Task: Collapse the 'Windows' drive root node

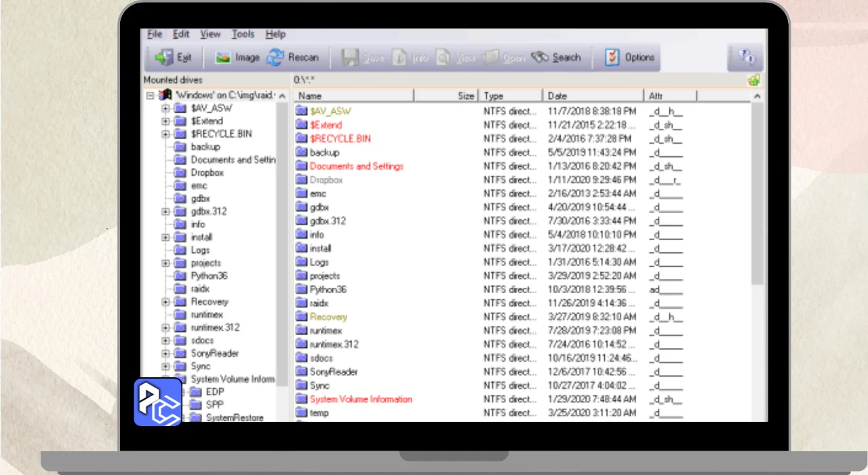Action: pos(151,96)
